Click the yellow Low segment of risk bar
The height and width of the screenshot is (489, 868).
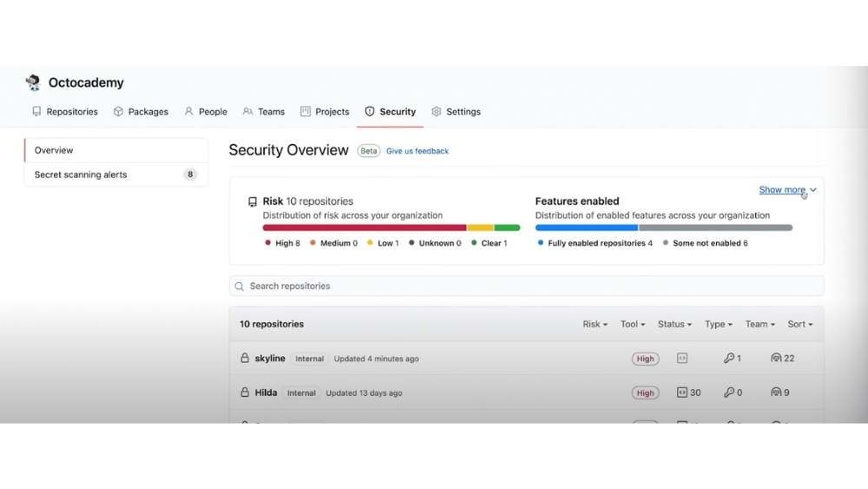pyautogui.click(x=481, y=228)
